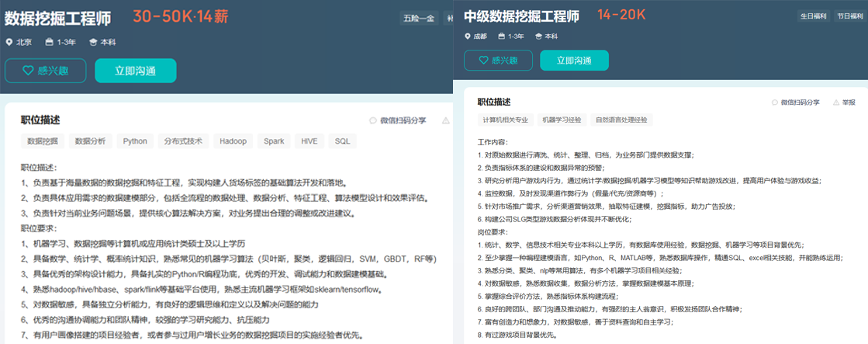Click 生日福利 benefit tag
The image size is (868, 344).
click(x=813, y=16)
